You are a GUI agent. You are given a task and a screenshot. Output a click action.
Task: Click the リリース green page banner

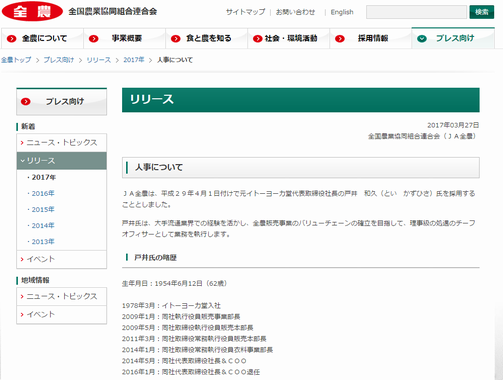(301, 100)
